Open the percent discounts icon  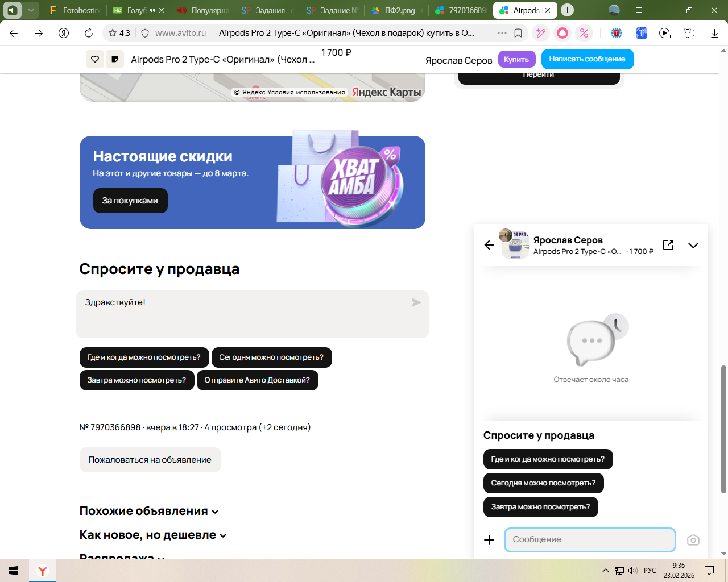point(584,33)
